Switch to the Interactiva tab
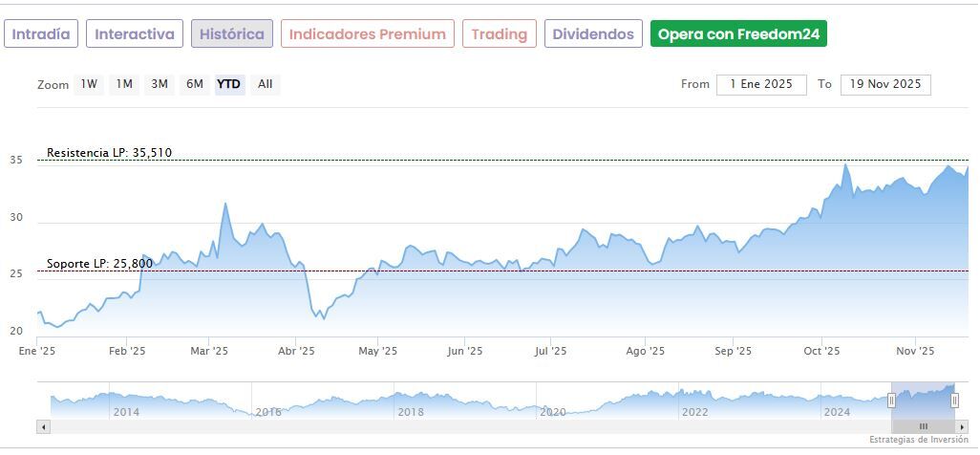This screenshot has height=455, width=980. pos(135,34)
